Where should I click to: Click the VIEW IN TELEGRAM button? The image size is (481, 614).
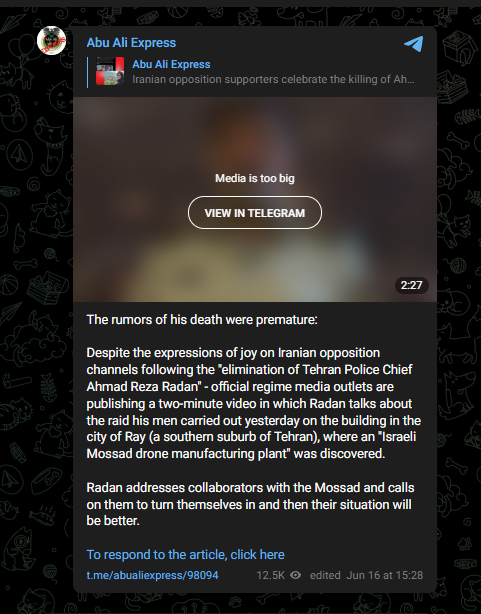pos(255,213)
